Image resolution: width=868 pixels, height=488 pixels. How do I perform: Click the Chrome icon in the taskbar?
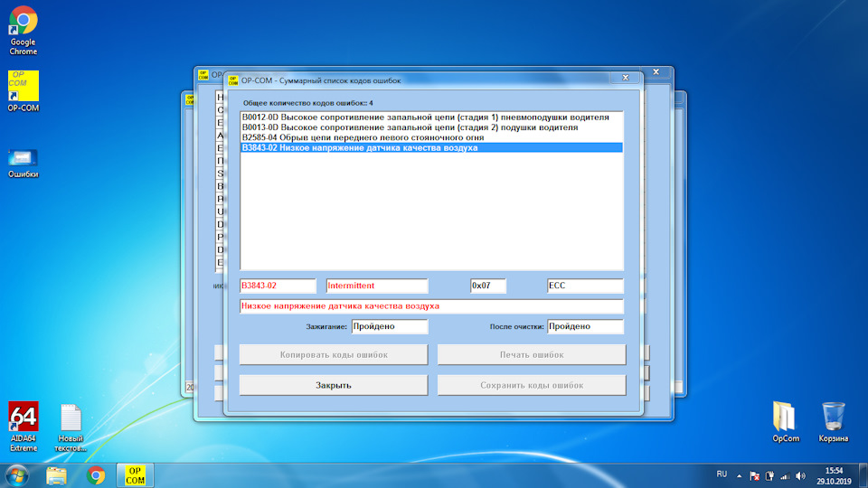point(96,474)
